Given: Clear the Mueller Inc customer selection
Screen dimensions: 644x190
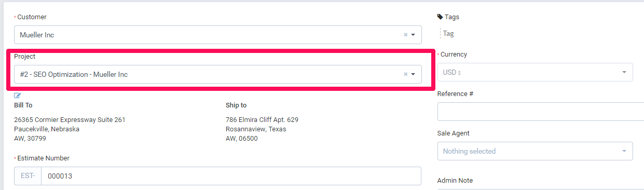Looking at the screenshot, I should (x=406, y=35).
